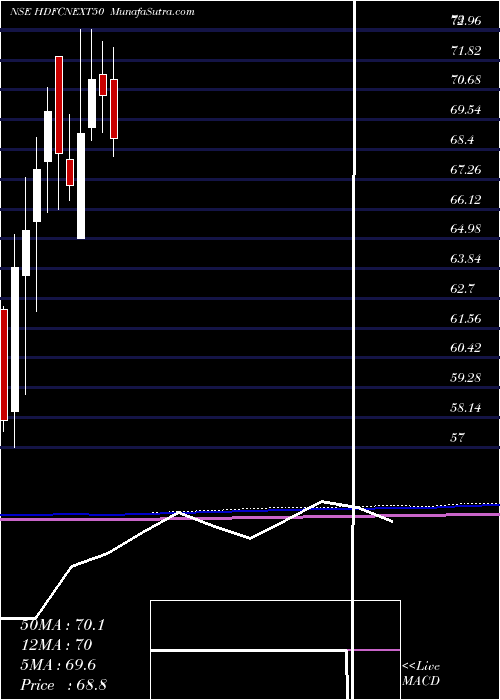Click the <<Live MACD label
The width and height of the screenshot is (500, 700).
[421, 674]
